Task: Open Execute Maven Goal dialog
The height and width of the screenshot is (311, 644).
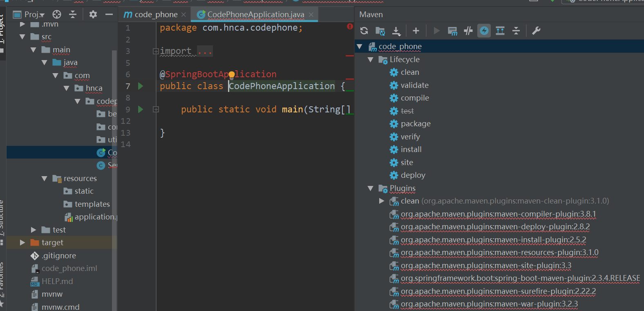Action: [452, 31]
